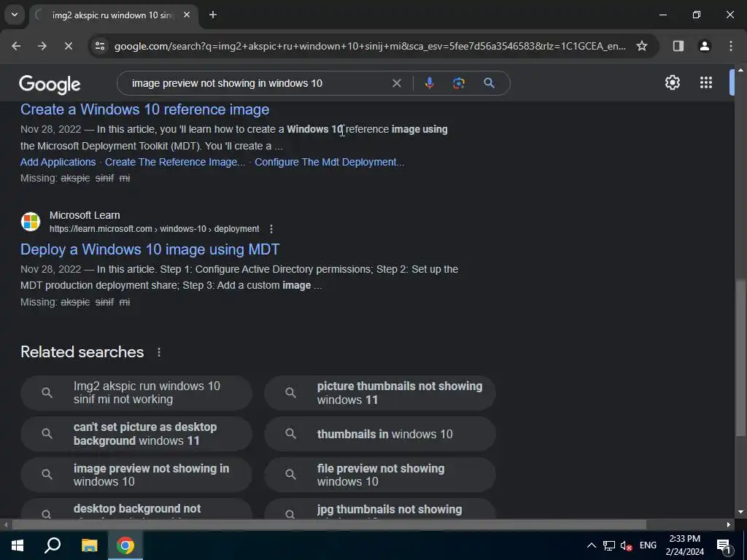Open Create a Windows 10 reference image result
747x560 pixels.
coord(145,109)
